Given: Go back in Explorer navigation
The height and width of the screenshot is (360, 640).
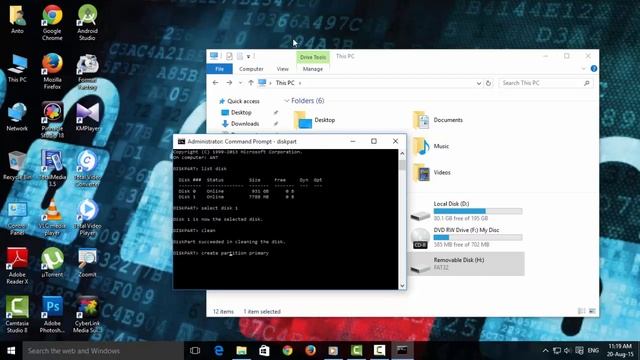Looking at the screenshot, I should coord(216,83).
